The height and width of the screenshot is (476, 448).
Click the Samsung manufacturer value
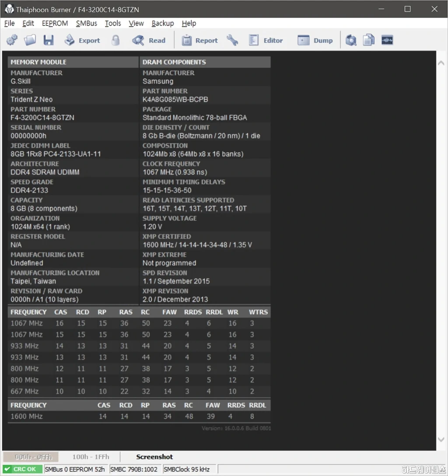(158, 81)
